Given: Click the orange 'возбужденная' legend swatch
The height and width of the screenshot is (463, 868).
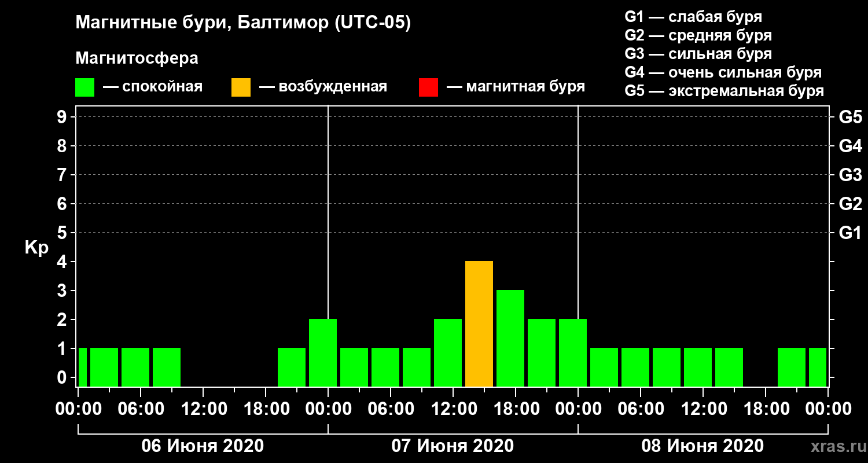Looking at the screenshot, I should tap(241, 87).
